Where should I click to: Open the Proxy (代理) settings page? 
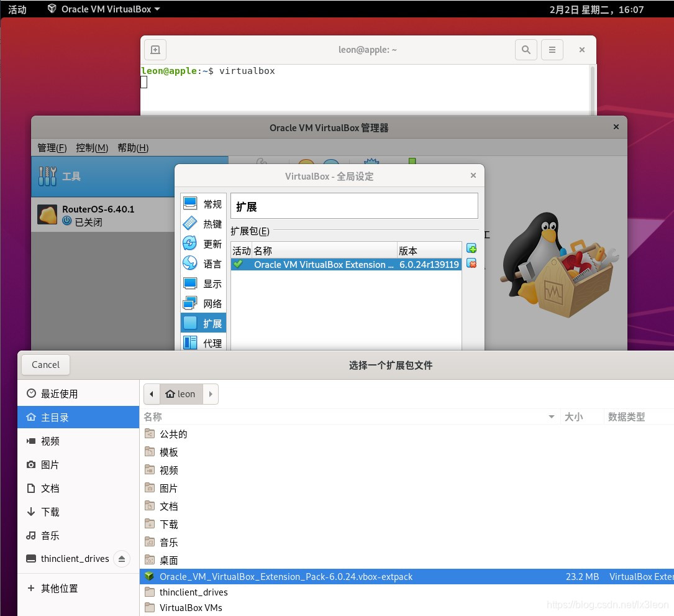(203, 343)
